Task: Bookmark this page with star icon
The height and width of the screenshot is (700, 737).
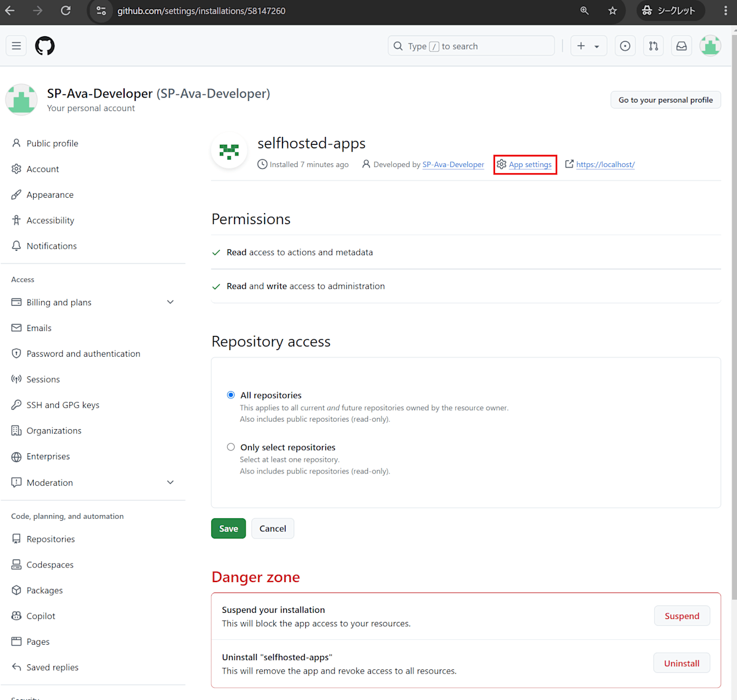Action: 612,10
